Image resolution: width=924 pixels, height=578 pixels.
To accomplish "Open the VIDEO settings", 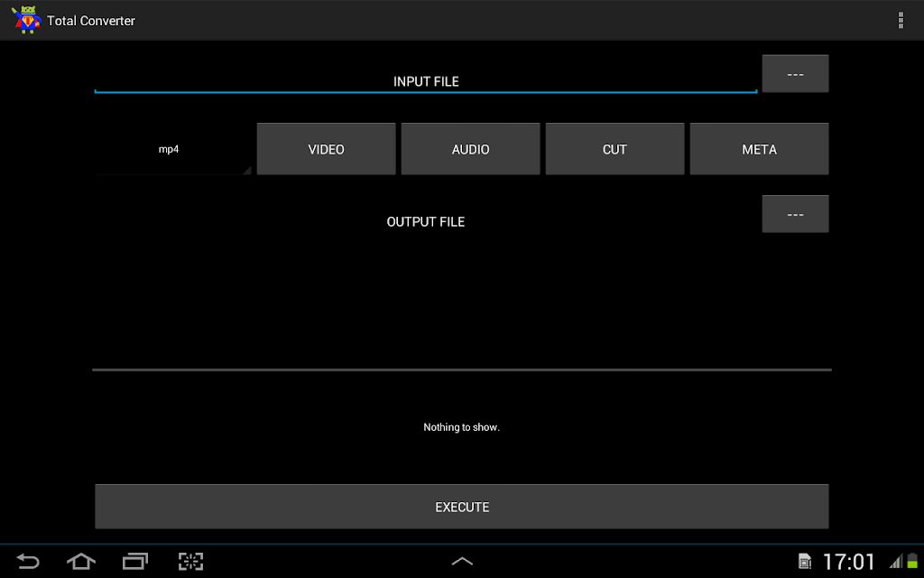I will pyautogui.click(x=326, y=149).
